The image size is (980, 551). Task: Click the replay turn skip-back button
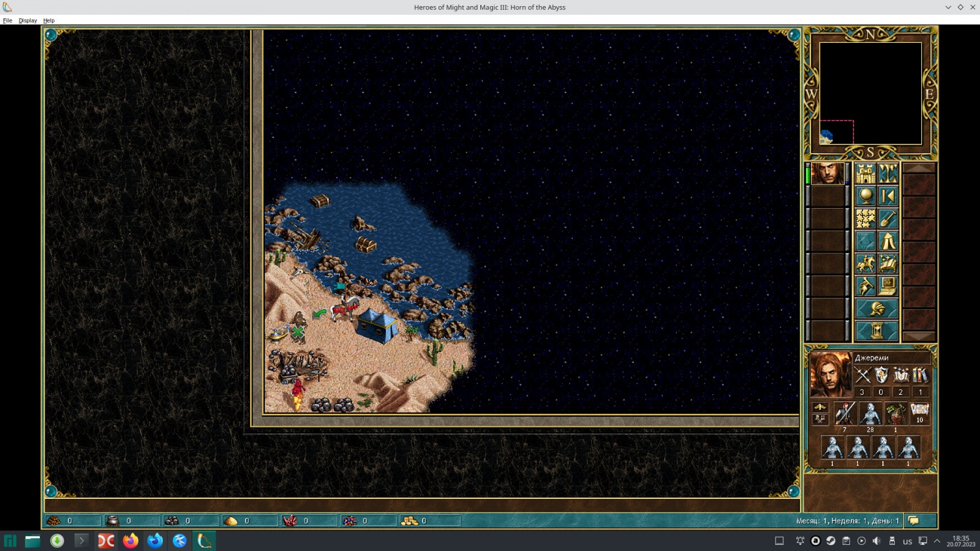click(x=888, y=196)
